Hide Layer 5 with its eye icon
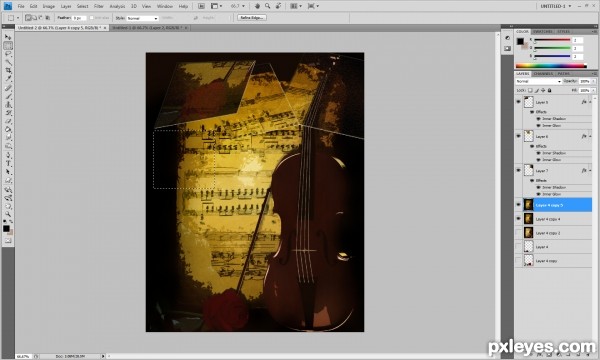Viewport: 600px width, 360px height. 518,102
